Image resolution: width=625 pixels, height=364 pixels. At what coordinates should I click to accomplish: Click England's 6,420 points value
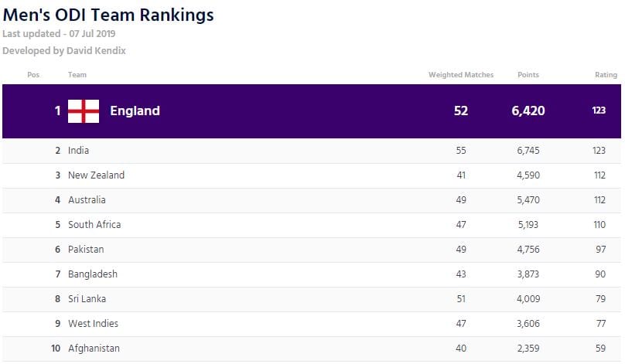(x=528, y=111)
